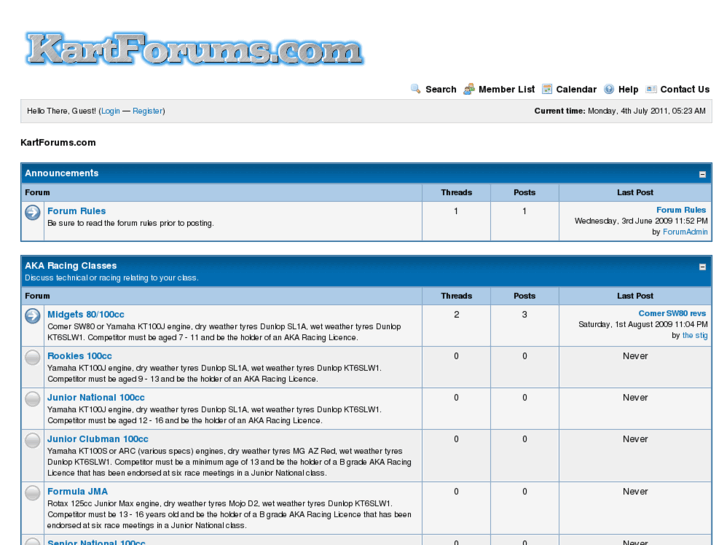The image size is (727, 545).
Task: Open the Member List
Action: (x=506, y=89)
